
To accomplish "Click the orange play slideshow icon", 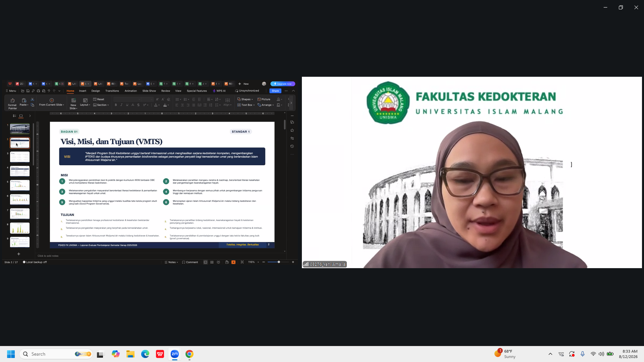I will 233,262.
